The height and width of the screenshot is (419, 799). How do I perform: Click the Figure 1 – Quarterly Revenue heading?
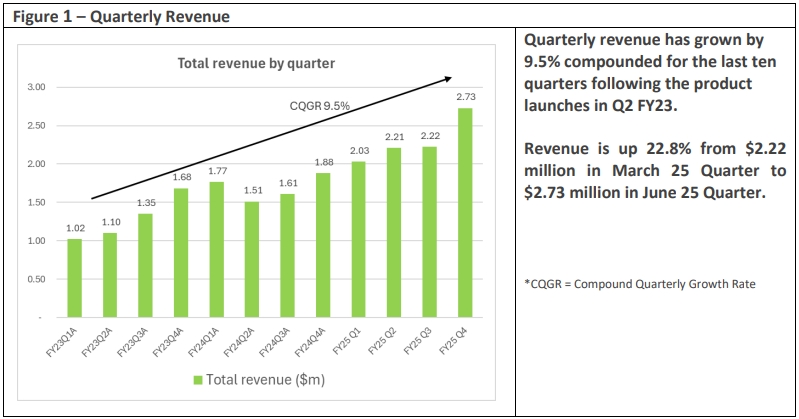click(x=121, y=16)
